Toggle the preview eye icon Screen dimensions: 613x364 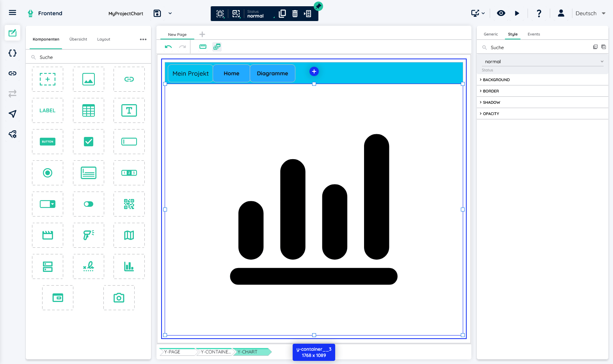pyautogui.click(x=501, y=13)
